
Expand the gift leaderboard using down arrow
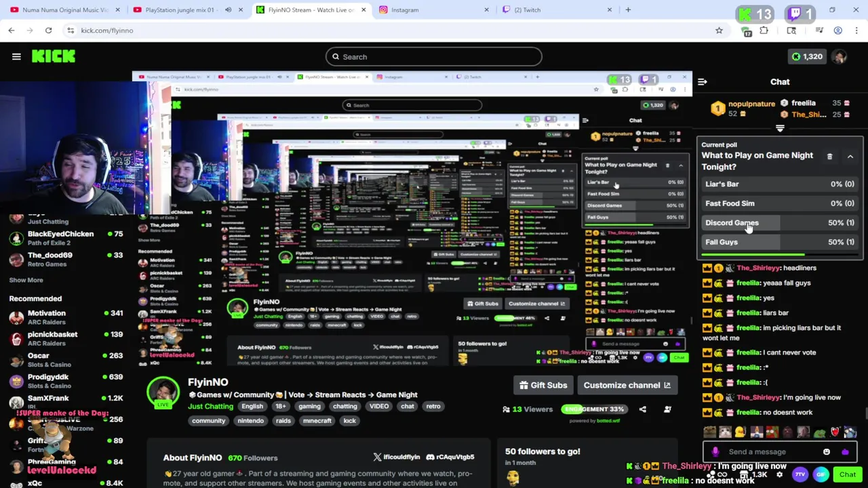(x=780, y=128)
